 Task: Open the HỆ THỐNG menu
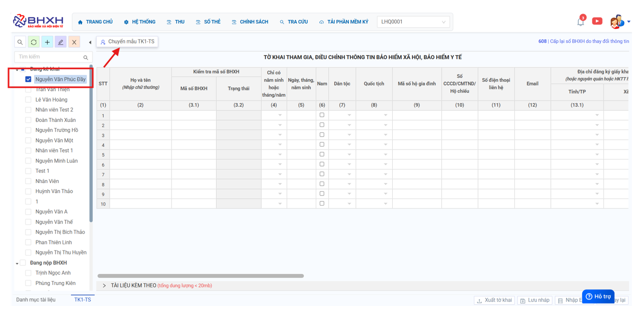point(140,22)
